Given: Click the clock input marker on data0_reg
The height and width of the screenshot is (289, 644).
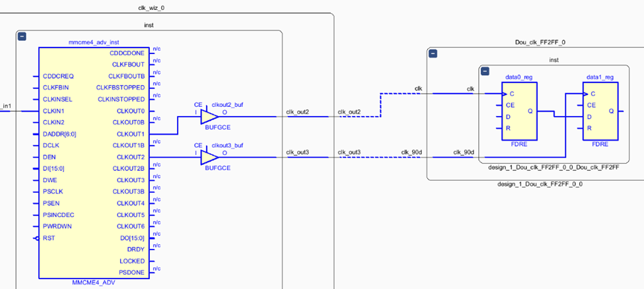Looking at the screenshot, I should click(x=503, y=94).
